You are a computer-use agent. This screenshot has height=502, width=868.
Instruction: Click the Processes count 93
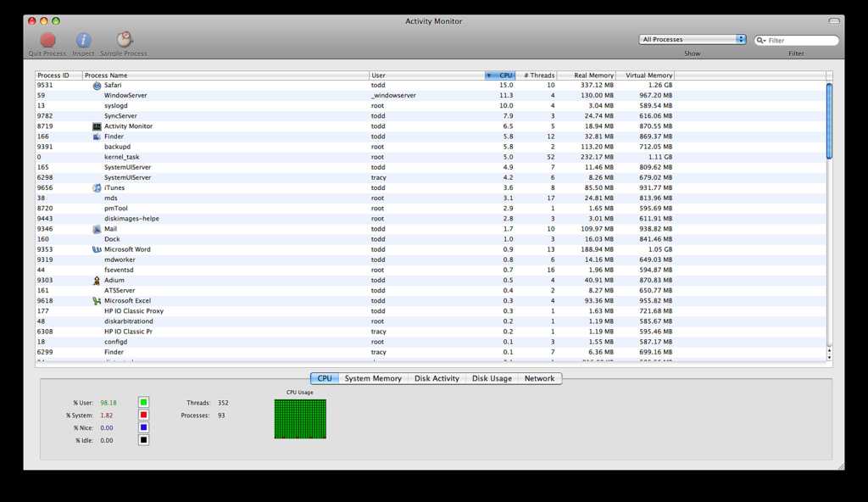[221, 415]
